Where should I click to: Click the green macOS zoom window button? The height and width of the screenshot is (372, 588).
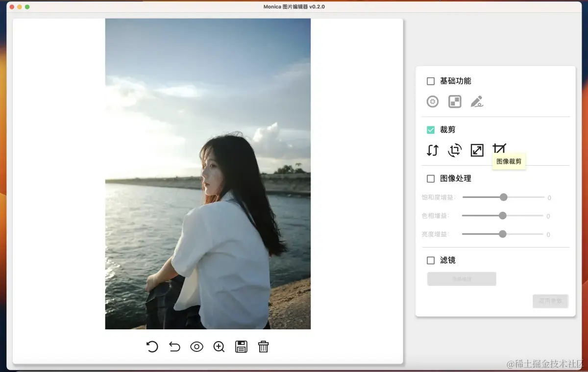pos(27,7)
